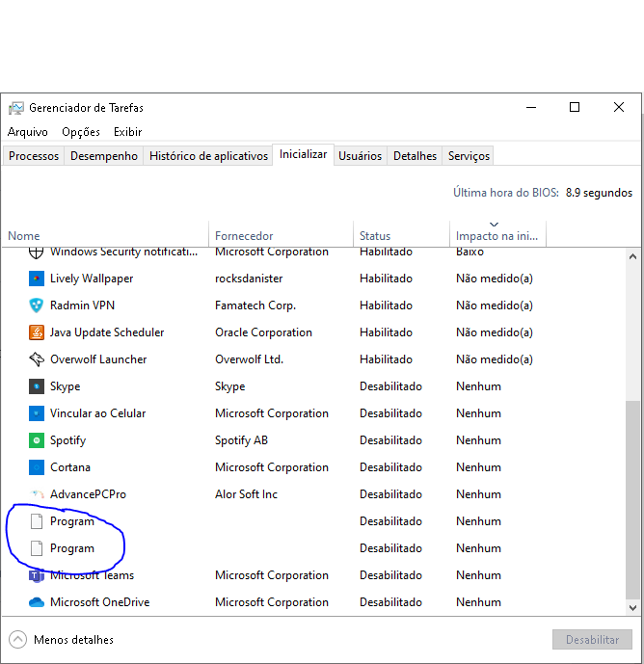Sort by the Status column header

pyautogui.click(x=401, y=235)
